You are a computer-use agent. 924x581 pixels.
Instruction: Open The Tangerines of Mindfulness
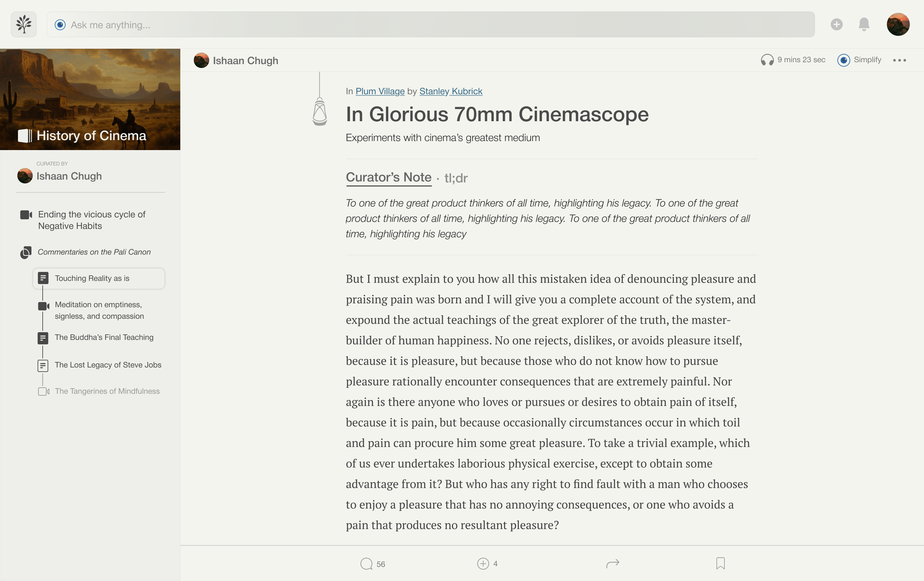(107, 391)
